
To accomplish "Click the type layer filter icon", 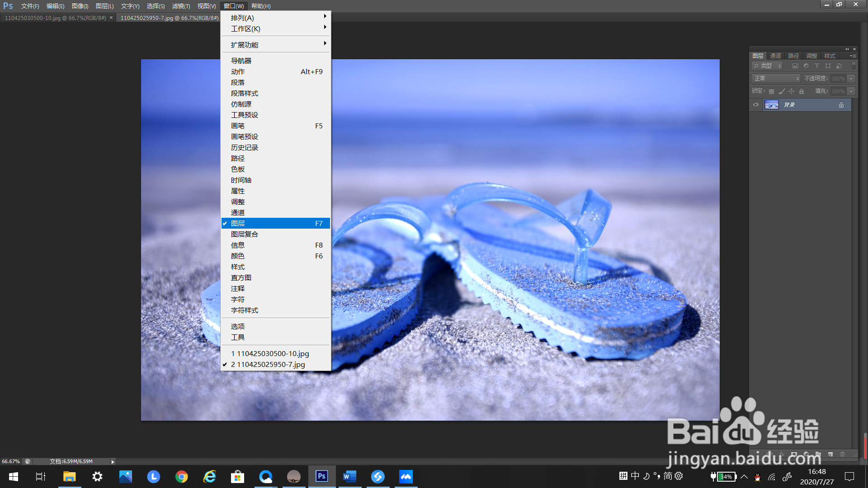I will click(x=817, y=66).
